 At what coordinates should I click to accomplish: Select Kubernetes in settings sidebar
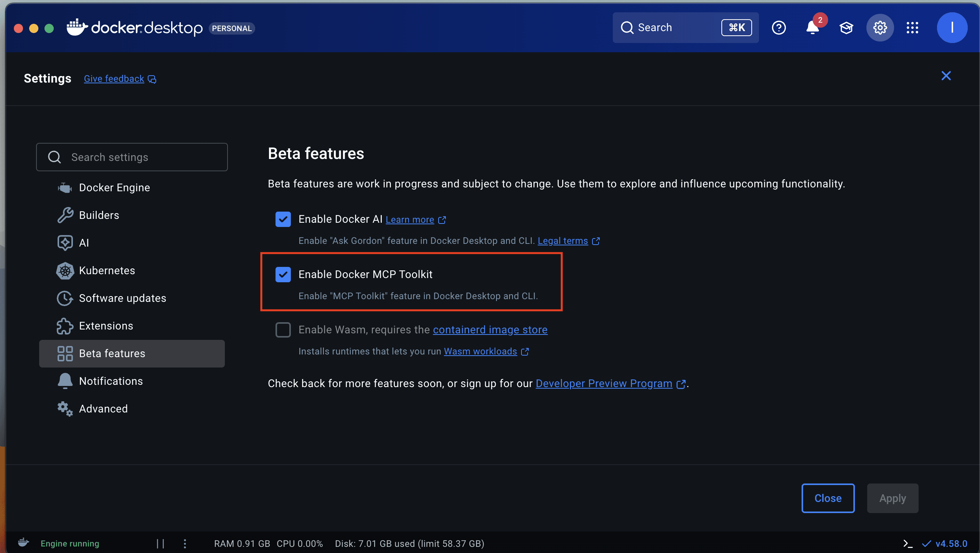107,271
